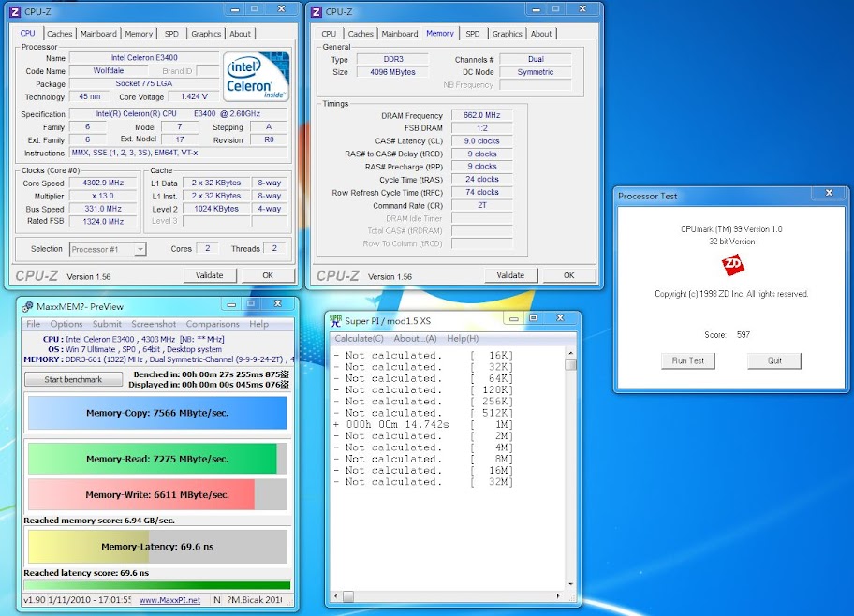Click Validate in the memory timings CPU-Z window
The width and height of the screenshot is (854, 616).
[510, 275]
